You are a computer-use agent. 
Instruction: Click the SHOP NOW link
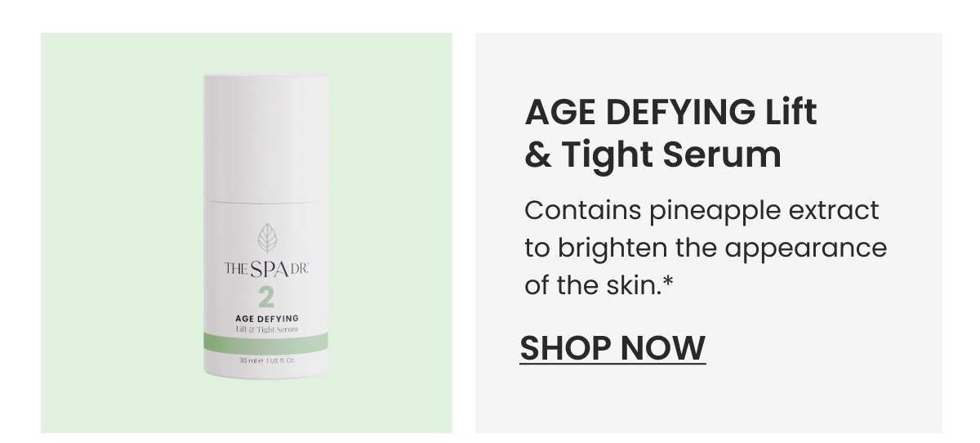coord(612,347)
